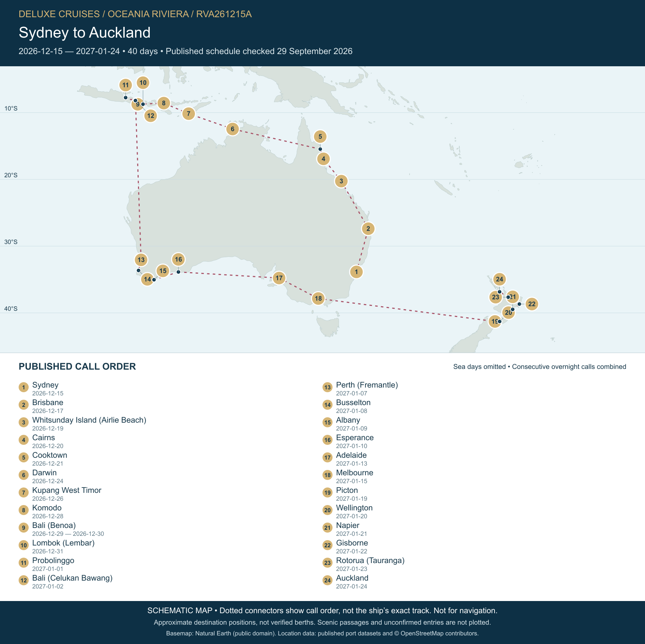645x644 pixels.
Task: Click map marker 11 for Probolinggo
Action: tap(125, 85)
